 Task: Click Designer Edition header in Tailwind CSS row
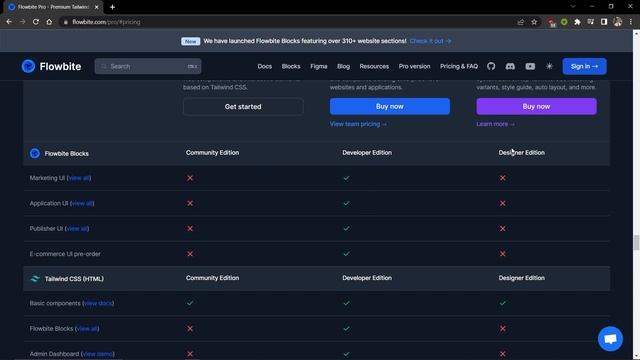pyautogui.click(x=521, y=278)
